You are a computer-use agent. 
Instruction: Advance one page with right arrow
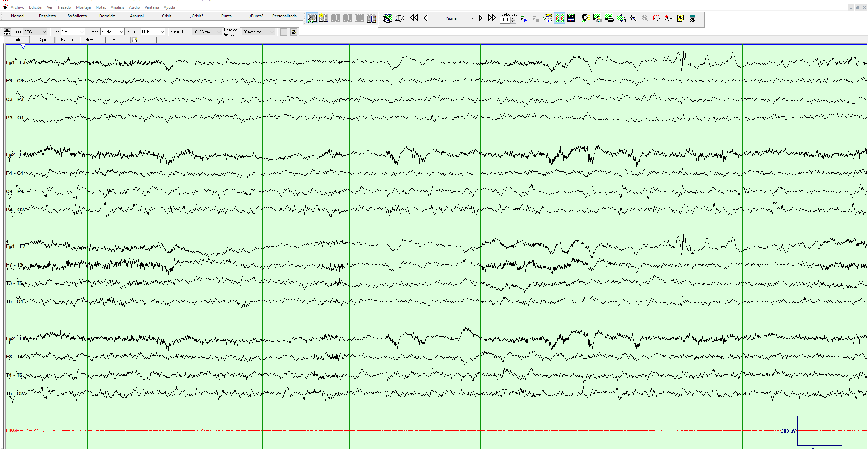click(x=480, y=18)
